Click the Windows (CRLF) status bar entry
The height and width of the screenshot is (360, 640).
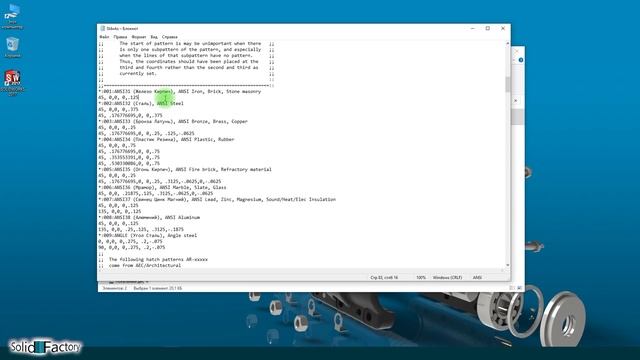click(x=447, y=278)
